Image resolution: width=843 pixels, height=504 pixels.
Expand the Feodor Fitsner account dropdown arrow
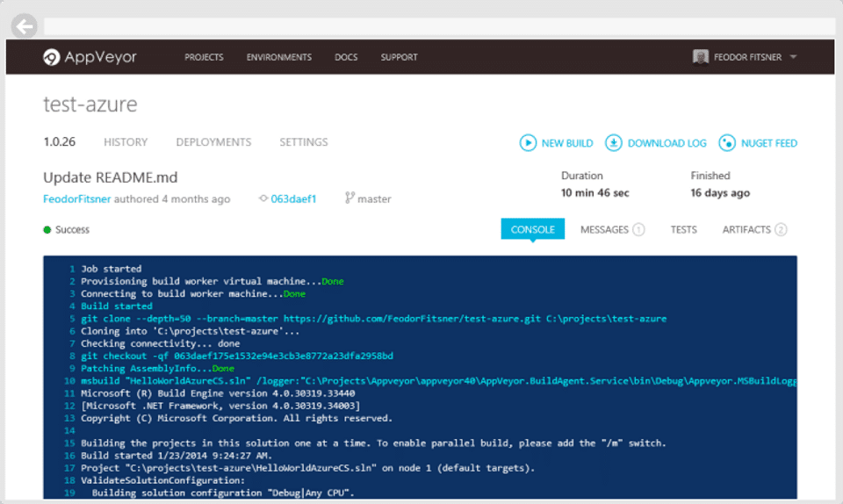794,56
